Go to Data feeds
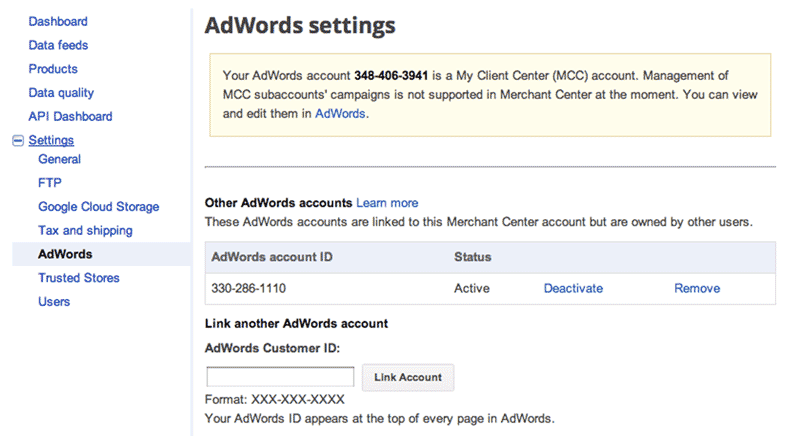This screenshot has height=436, width=800. pyautogui.click(x=58, y=45)
